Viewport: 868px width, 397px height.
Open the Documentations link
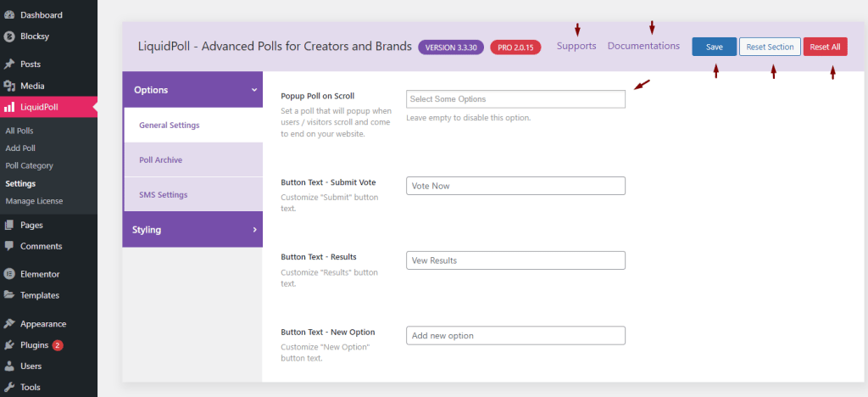point(644,46)
